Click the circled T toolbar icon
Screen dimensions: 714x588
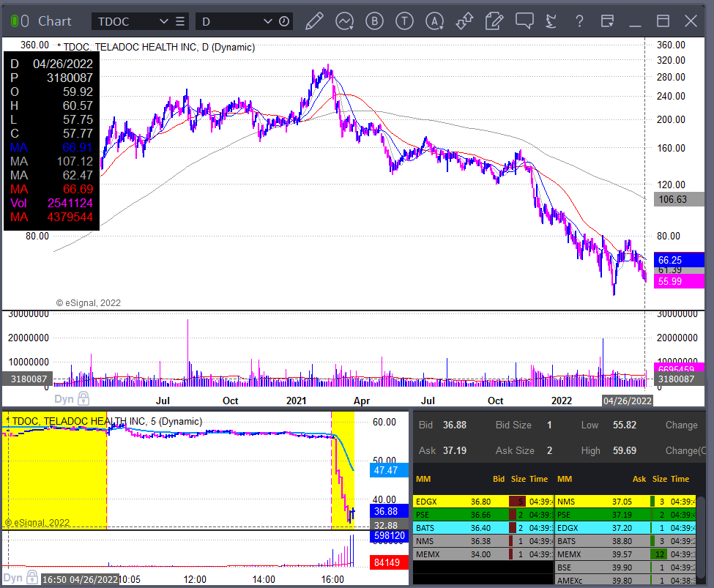pos(404,21)
